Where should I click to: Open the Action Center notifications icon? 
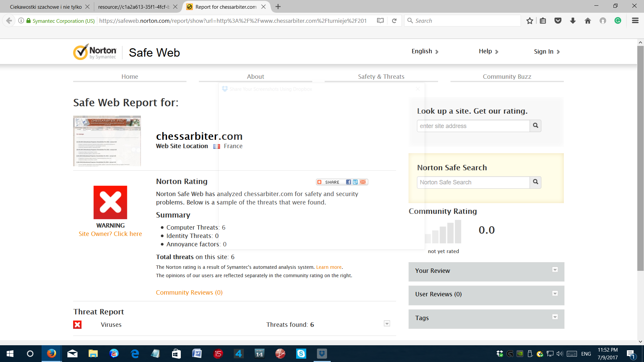(x=631, y=354)
